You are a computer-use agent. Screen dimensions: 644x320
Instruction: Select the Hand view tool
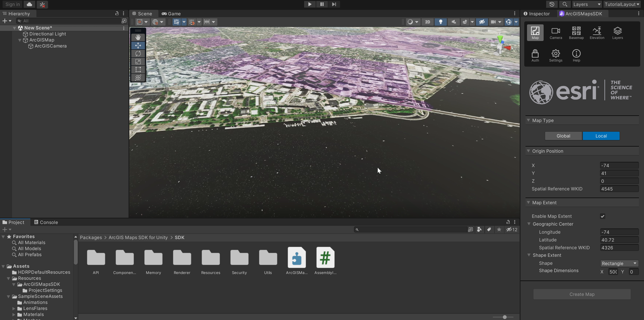(138, 37)
